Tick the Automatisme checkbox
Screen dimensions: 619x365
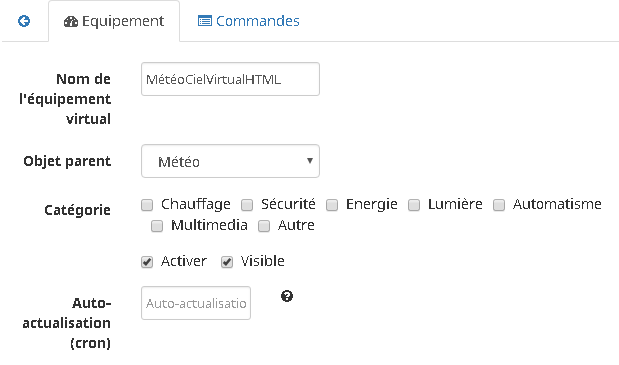499,205
